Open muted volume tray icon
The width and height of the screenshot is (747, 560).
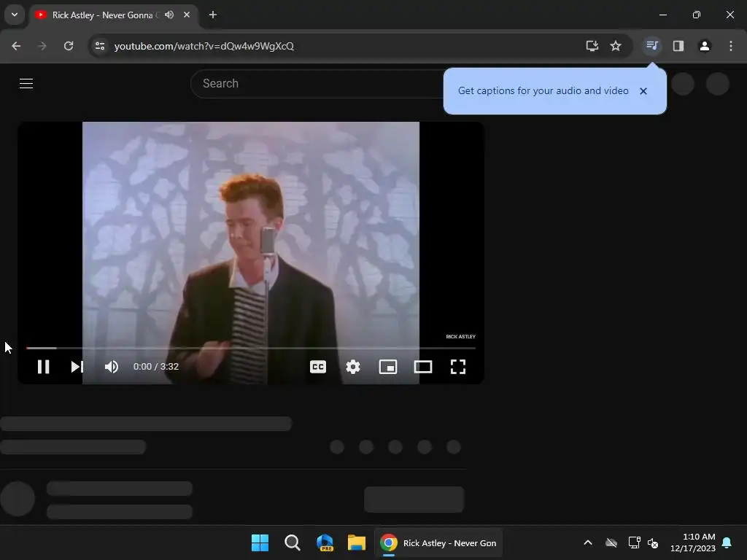(x=653, y=542)
